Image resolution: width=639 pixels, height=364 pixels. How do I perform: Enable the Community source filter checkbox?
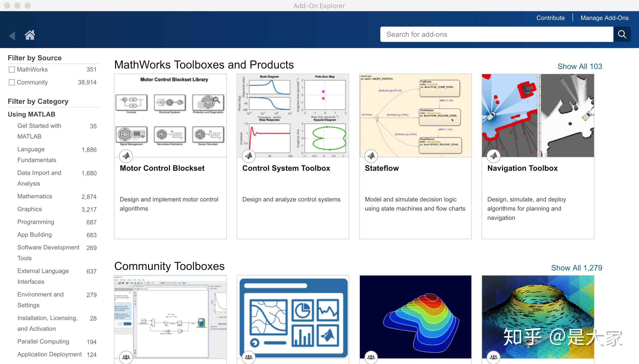(x=12, y=82)
